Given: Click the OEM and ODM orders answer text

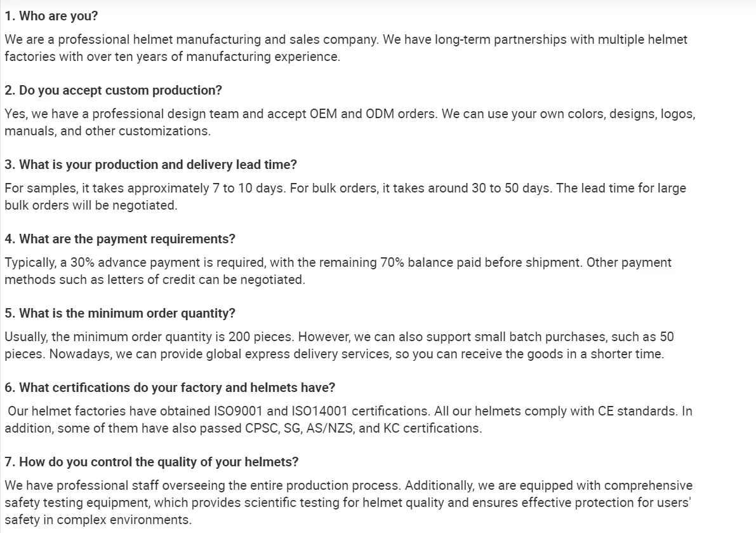Looking at the screenshot, I should click(x=349, y=123).
